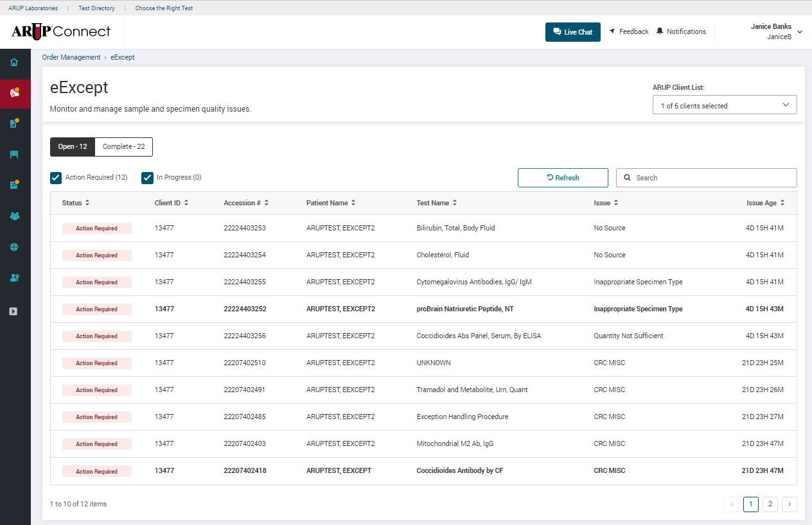The width and height of the screenshot is (812, 525).
Task: Sort by Client ID column arrows
Action: coord(186,203)
